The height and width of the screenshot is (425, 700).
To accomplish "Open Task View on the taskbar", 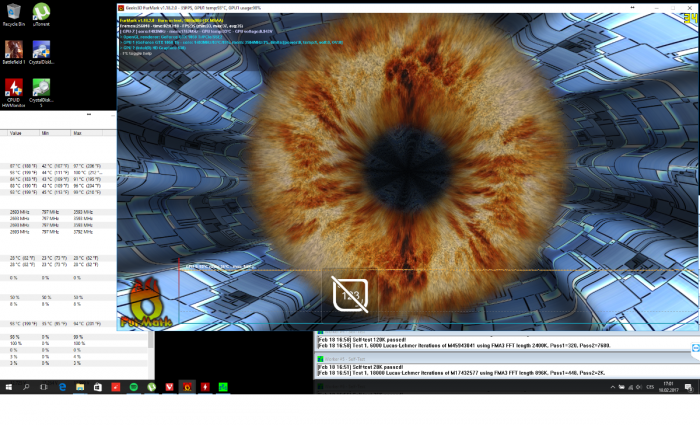I will 44,386.
